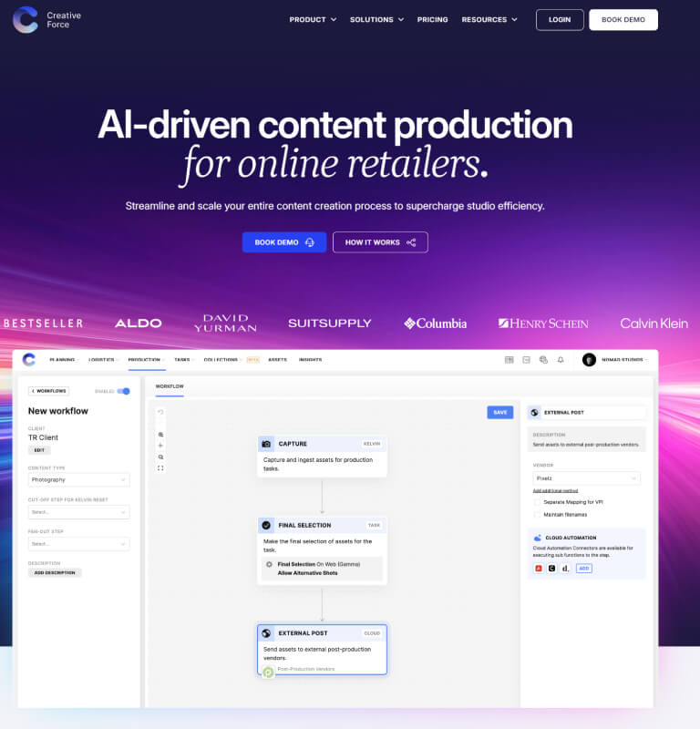Click the 'Add additional method' link

click(x=555, y=491)
